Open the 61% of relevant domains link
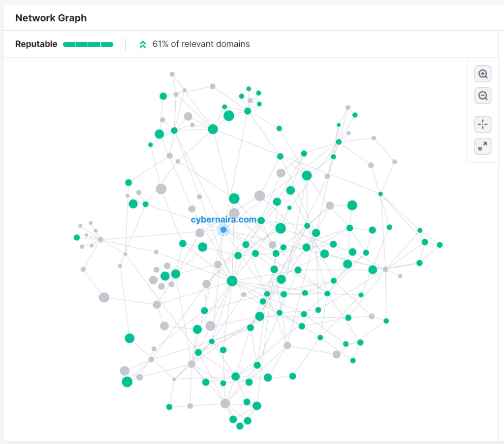This screenshot has width=504, height=444. click(x=202, y=44)
